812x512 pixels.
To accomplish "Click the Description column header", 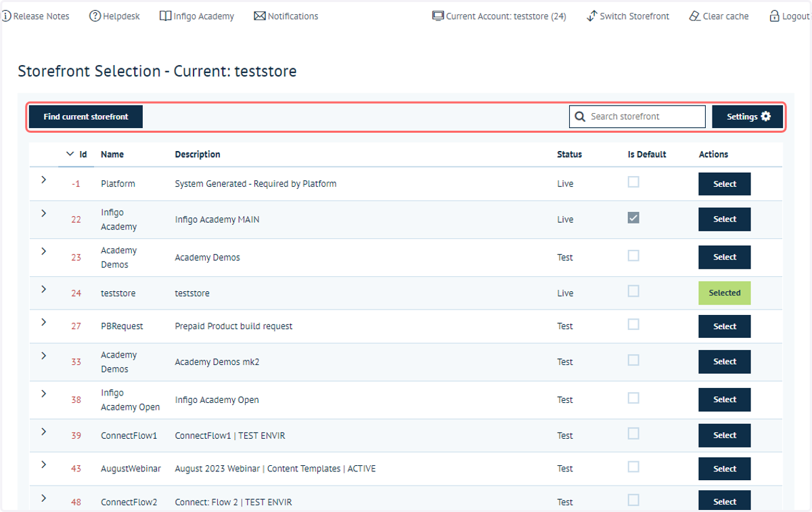I will (x=198, y=154).
